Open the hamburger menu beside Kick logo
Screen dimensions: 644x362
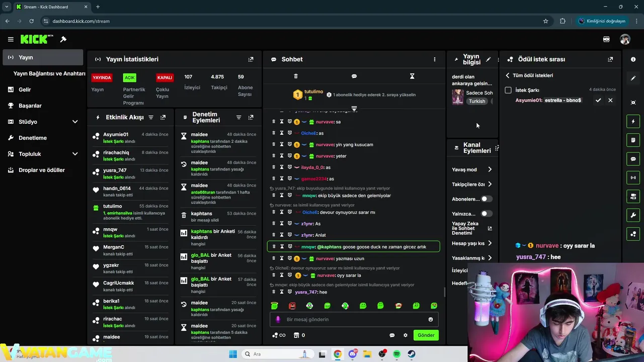tap(11, 39)
